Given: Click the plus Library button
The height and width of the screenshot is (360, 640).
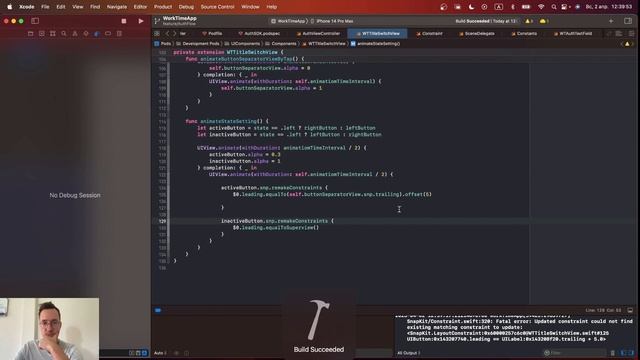Looking at the screenshot, I should pyautogui.click(x=611, y=21).
